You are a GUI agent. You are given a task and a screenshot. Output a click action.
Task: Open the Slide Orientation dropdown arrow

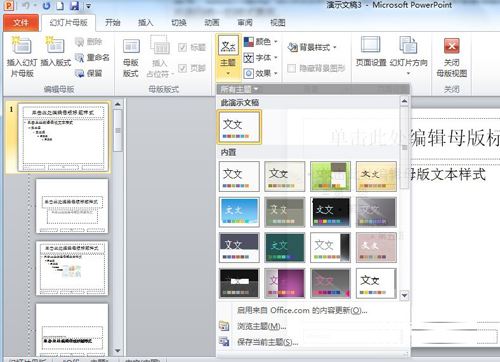point(408,73)
